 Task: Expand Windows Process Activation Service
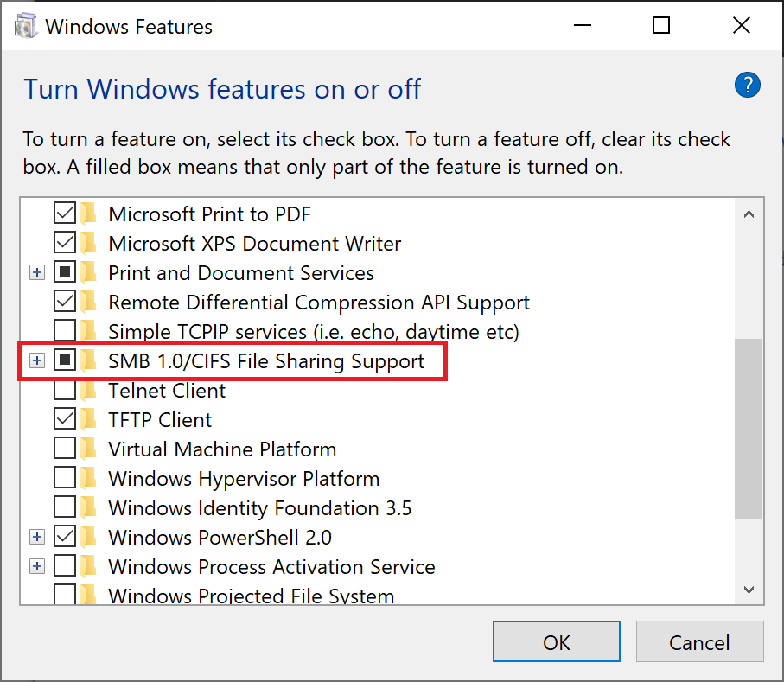click(36, 565)
